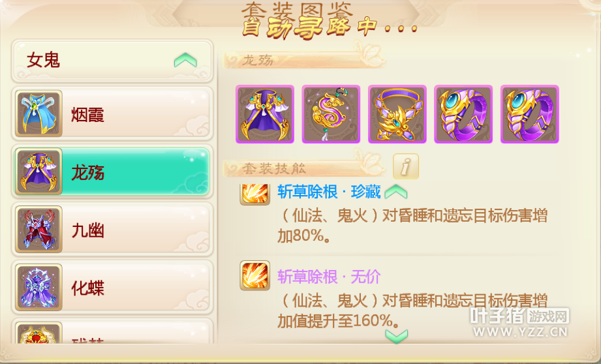Click the 斩草除根·珍藏 skill title

(x=329, y=192)
